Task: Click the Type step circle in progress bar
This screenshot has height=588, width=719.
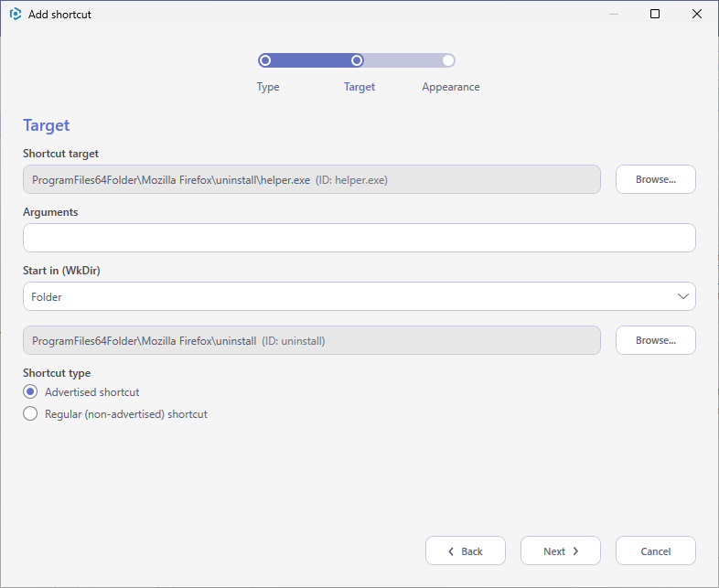Action: pos(265,60)
